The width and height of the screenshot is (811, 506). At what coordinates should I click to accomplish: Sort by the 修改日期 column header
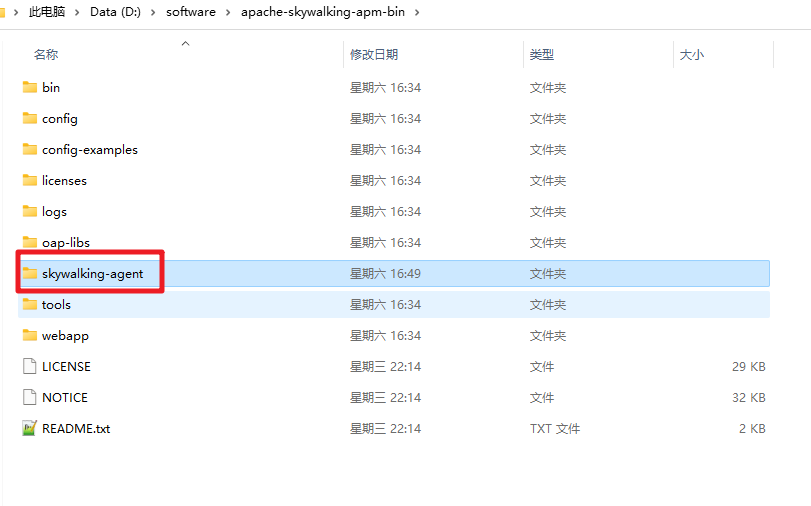(374, 54)
